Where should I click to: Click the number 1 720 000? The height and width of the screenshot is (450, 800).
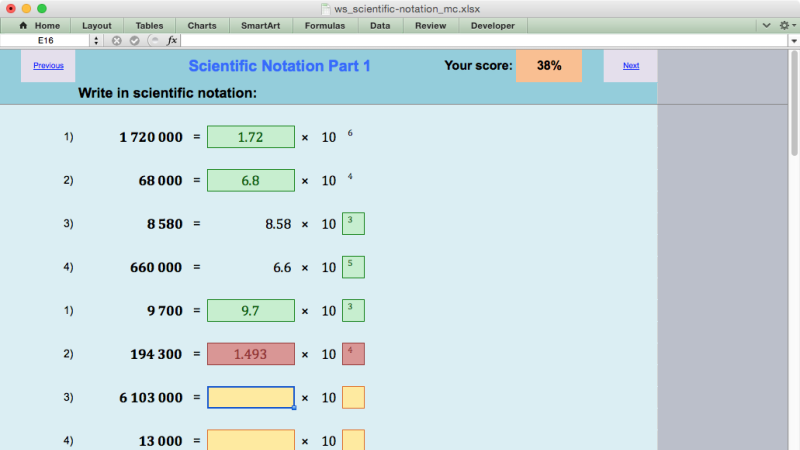click(x=151, y=137)
